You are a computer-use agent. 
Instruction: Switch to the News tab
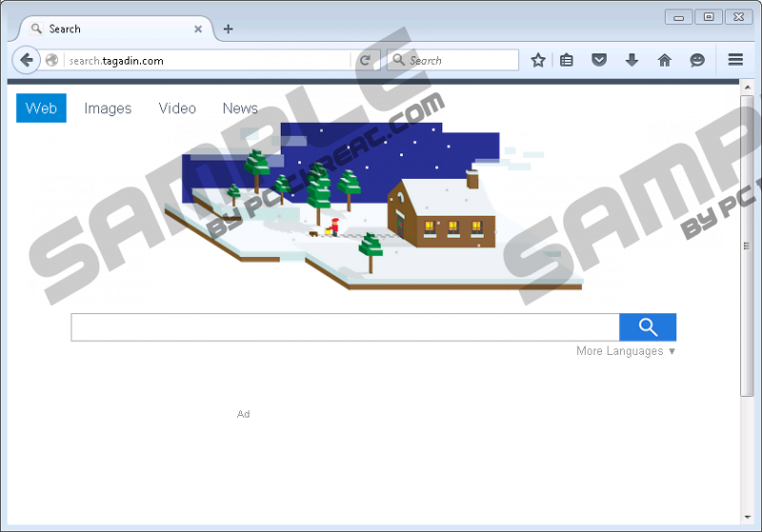pyautogui.click(x=240, y=108)
